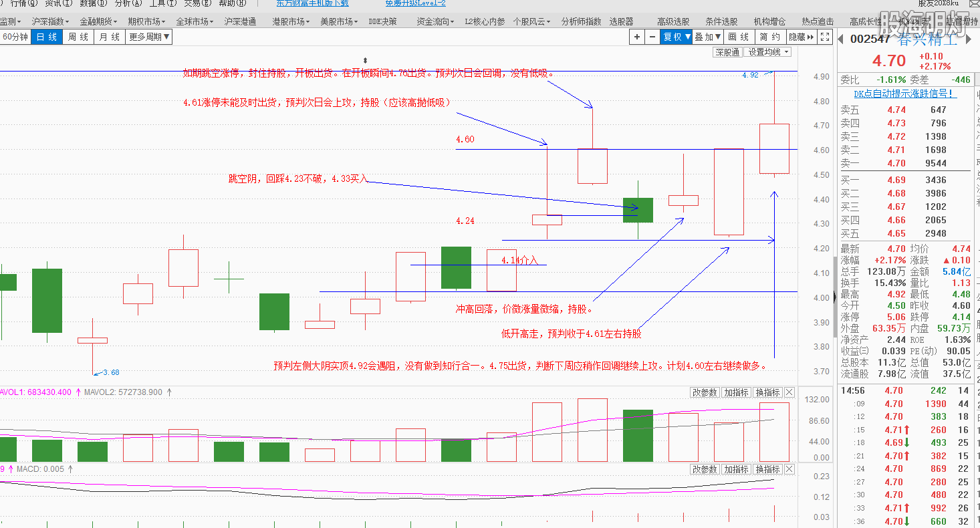Close the volume indicator panel
The height and width of the screenshot is (528, 980).
tap(789, 392)
